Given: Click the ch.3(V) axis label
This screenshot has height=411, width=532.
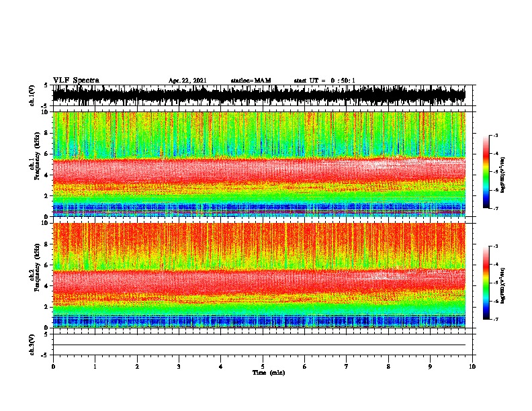Looking at the screenshot, I should point(32,345).
